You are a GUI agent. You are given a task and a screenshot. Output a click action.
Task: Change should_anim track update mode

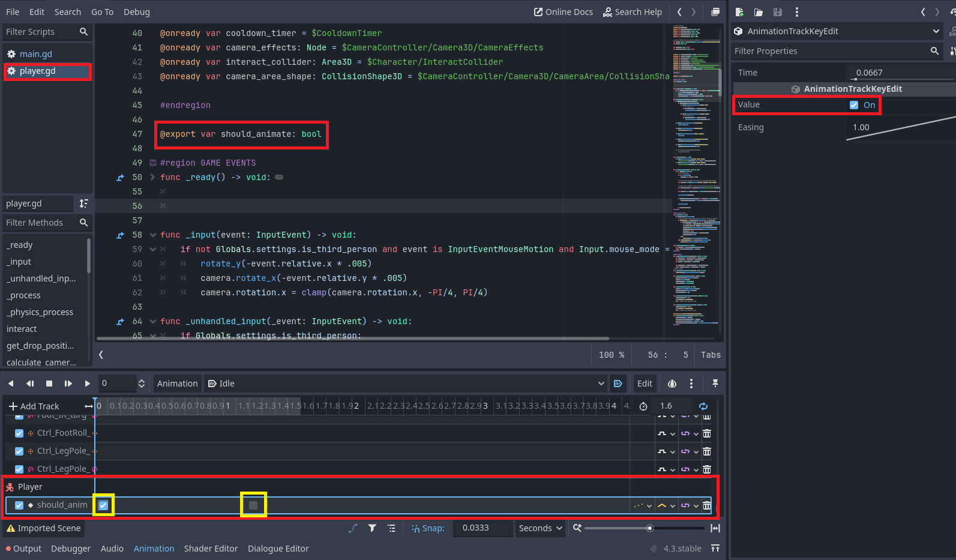[643, 505]
